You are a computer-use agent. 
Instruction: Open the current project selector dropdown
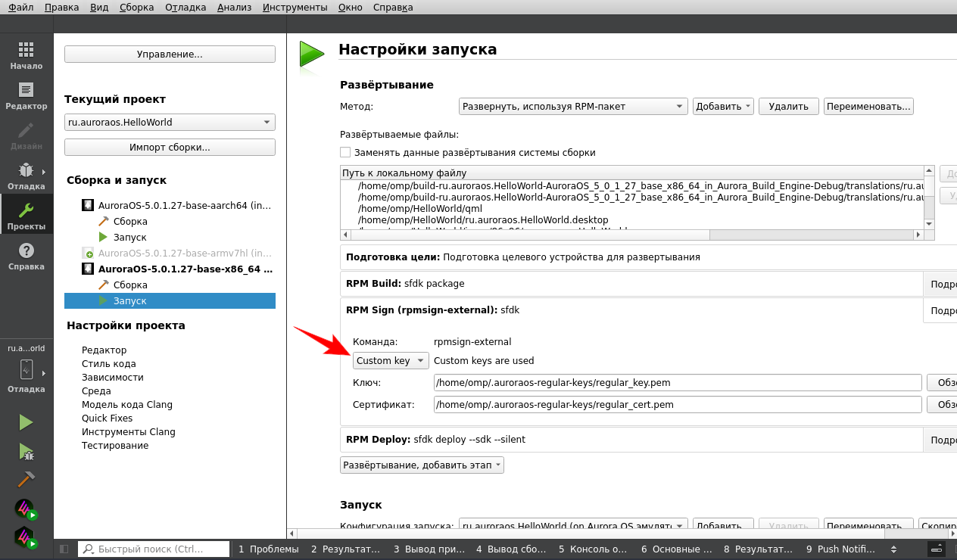[x=170, y=123]
